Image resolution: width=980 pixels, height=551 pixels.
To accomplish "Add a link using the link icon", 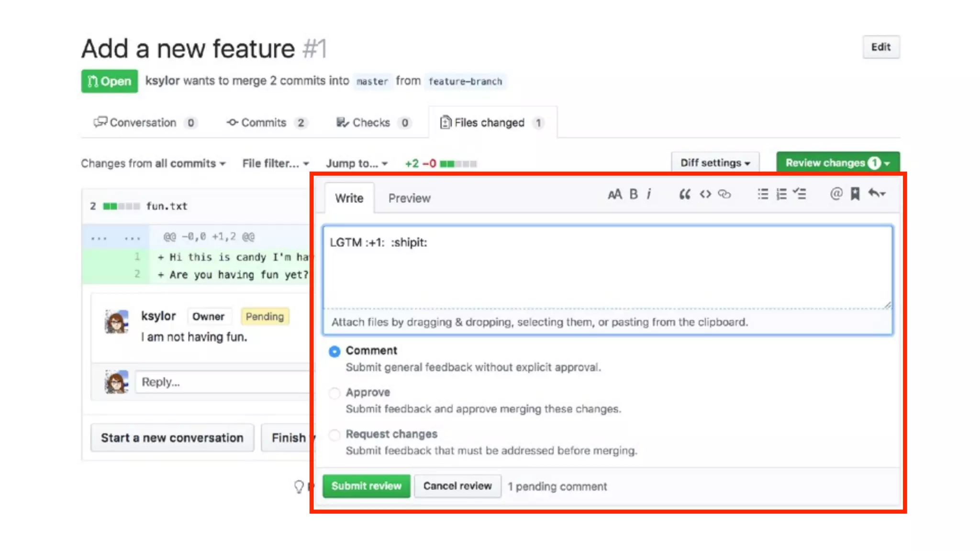I will (x=724, y=194).
